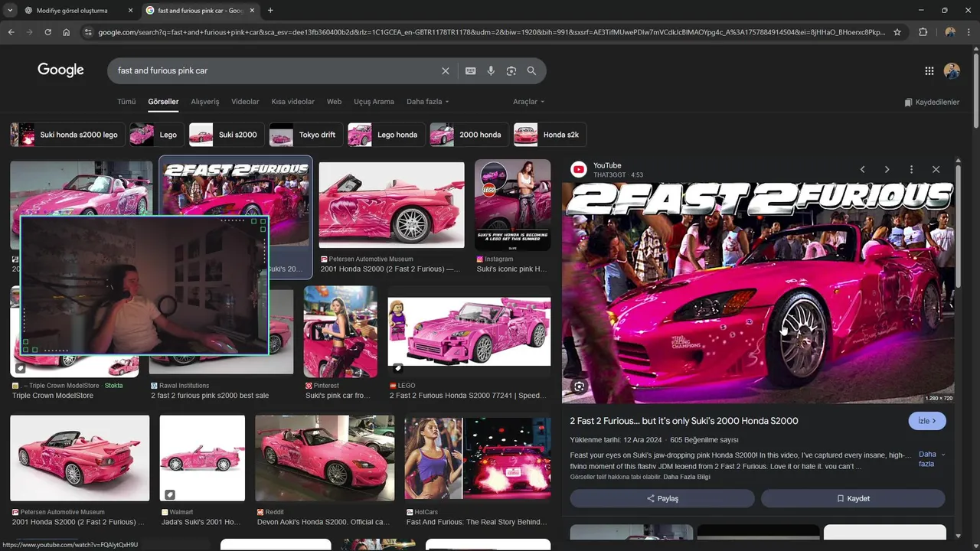This screenshot has height=551, width=980.
Task: Open Google Lens image search
Action: tap(511, 70)
